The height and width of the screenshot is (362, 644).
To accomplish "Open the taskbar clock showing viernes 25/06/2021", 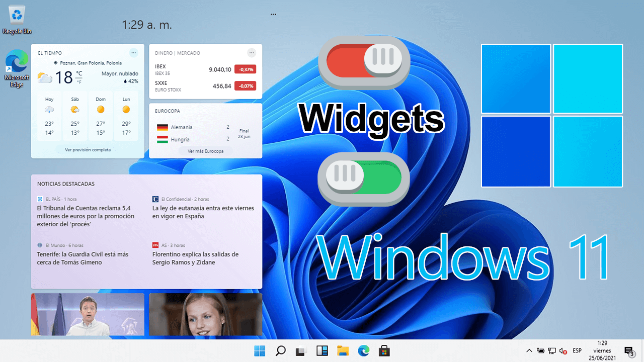I will click(x=602, y=351).
